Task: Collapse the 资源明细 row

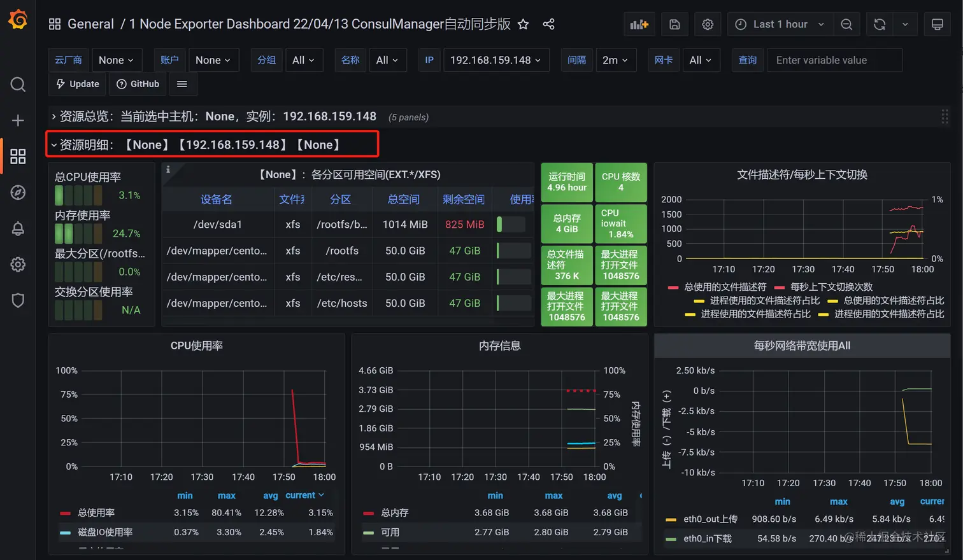Action: (199, 144)
